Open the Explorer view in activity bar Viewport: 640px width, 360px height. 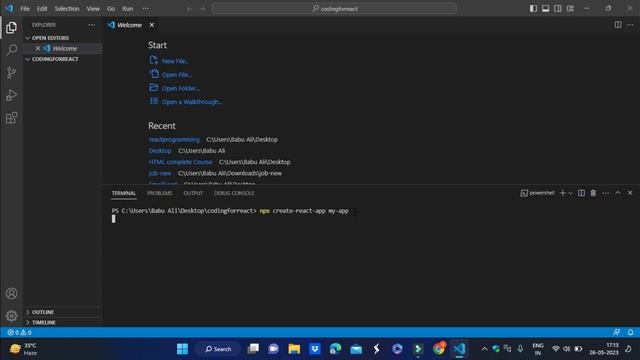click(x=11, y=28)
